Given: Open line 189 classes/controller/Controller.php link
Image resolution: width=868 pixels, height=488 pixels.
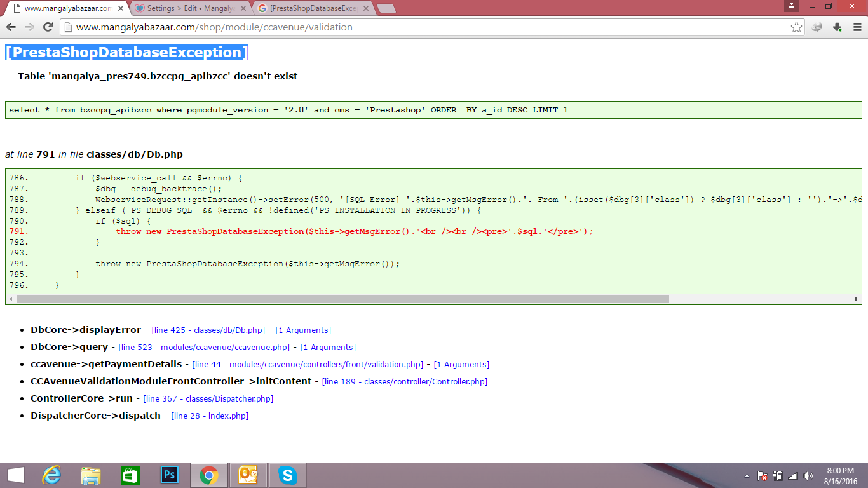Looking at the screenshot, I should tap(405, 382).
